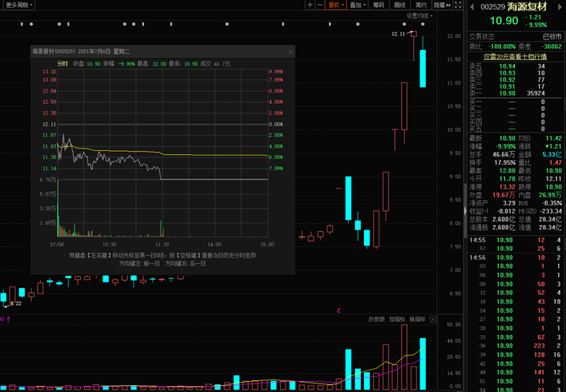The width and height of the screenshot is (566, 392).
Task: Click the 总值 value 28.34亿
Action: (x=550, y=219)
